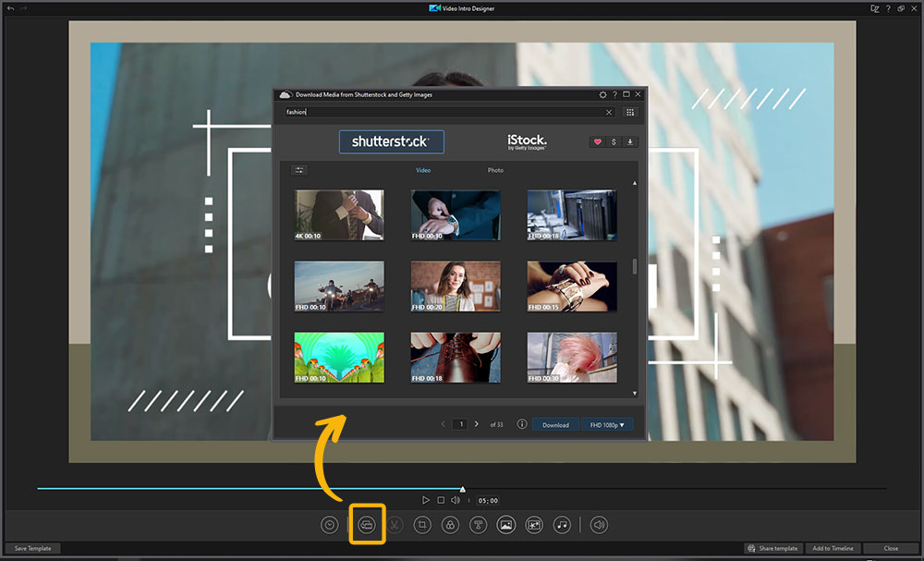Switch to the Video tab
Image resolution: width=924 pixels, height=561 pixels.
pyautogui.click(x=423, y=170)
